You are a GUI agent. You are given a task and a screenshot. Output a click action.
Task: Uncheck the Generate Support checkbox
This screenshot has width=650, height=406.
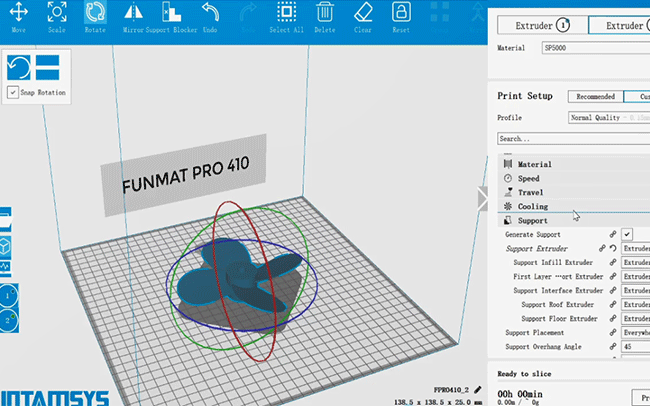[627, 234]
